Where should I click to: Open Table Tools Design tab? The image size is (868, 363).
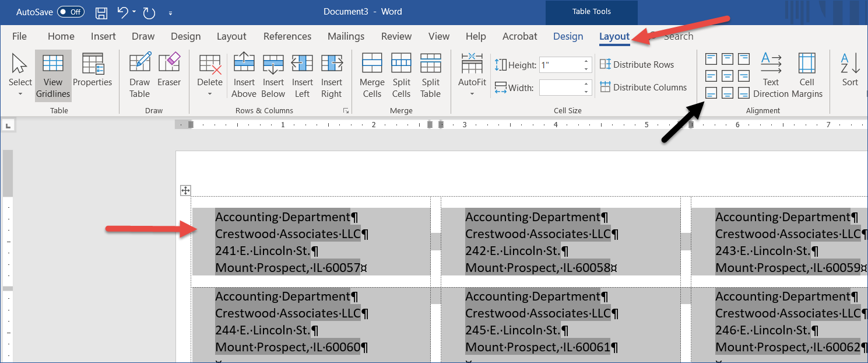pyautogui.click(x=568, y=36)
